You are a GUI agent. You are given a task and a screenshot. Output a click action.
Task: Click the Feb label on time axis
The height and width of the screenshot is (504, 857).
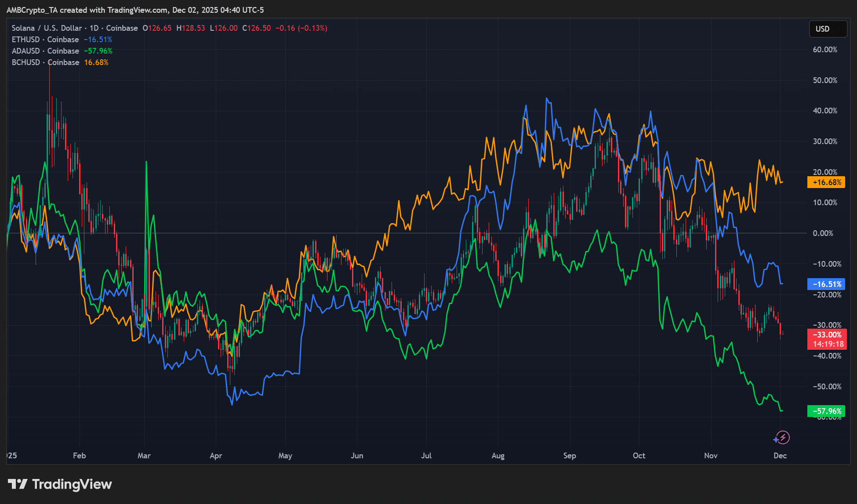tap(80, 456)
